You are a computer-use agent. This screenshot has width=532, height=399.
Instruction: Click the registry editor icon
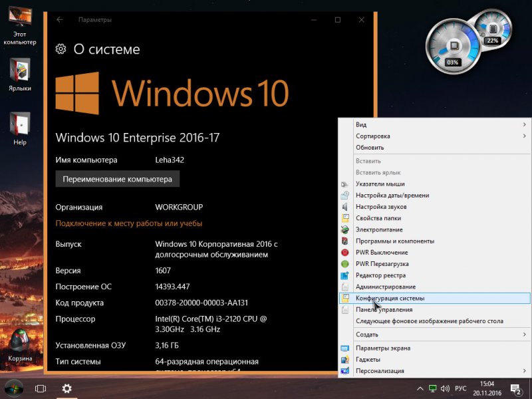click(x=344, y=275)
